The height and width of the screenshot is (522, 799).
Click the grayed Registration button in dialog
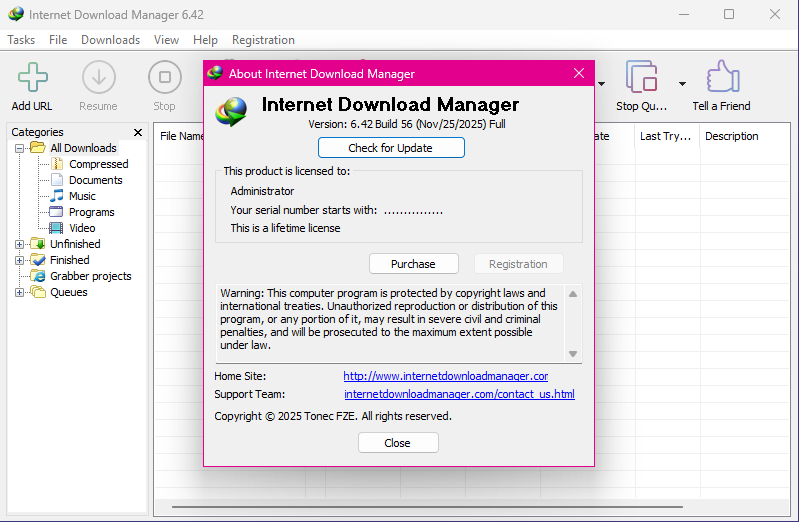click(519, 264)
